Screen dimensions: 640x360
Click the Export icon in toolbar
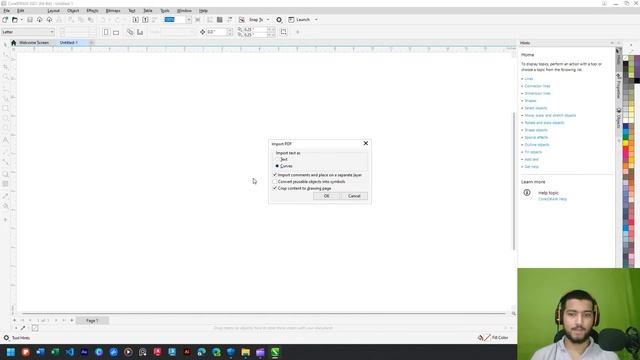(x=145, y=20)
